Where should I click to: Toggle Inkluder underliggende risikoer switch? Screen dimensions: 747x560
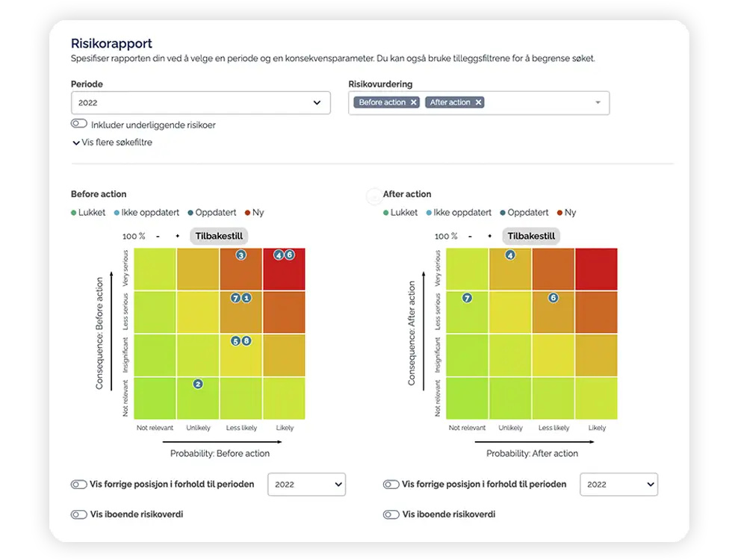click(79, 124)
